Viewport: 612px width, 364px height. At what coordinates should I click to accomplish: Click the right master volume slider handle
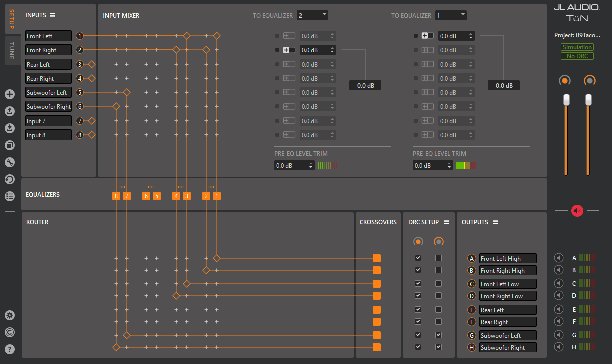[x=588, y=99]
